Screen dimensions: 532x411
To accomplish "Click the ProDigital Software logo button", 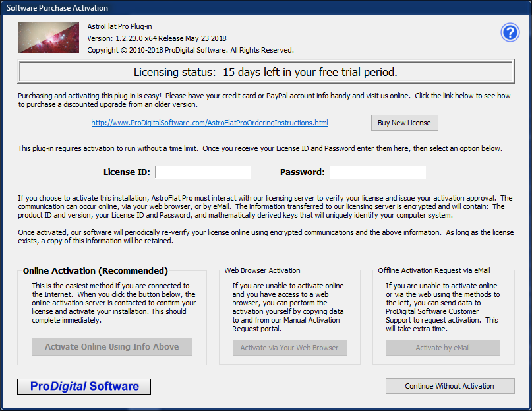I will tap(84, 387).
